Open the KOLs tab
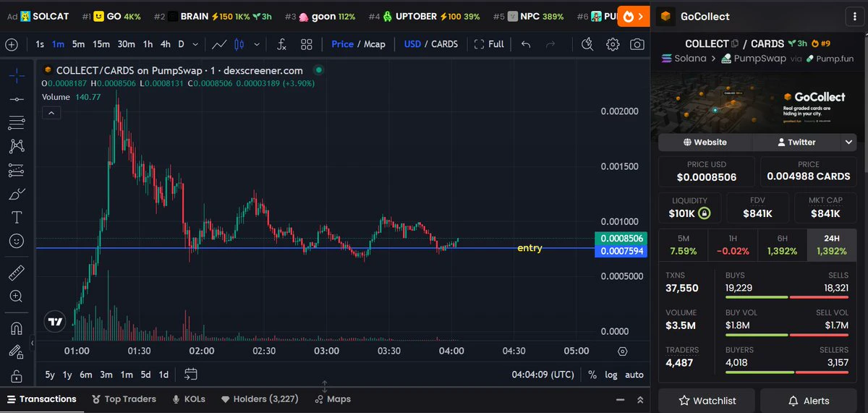868x413 pixels. (188, 399)
